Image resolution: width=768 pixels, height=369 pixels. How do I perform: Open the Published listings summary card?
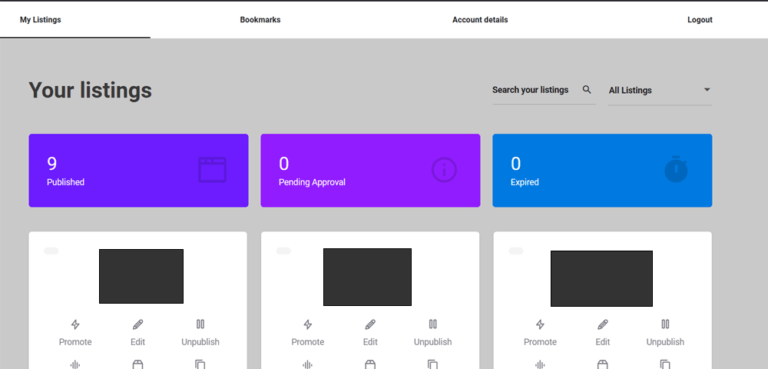coord(139,171)
